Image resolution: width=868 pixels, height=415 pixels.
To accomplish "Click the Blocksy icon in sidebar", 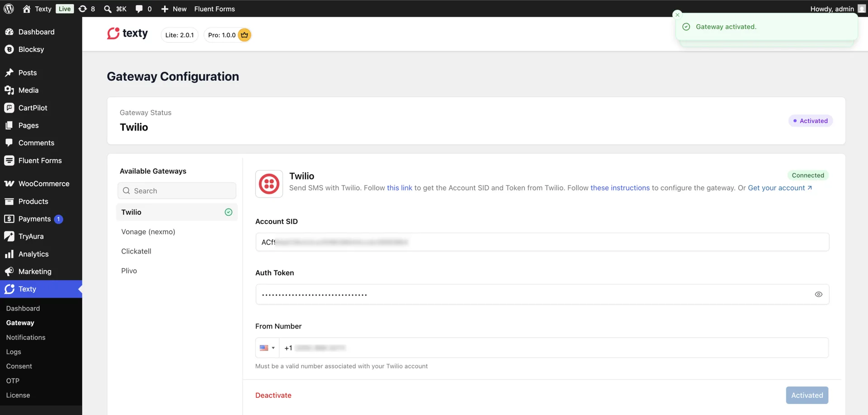I will point(9,49).
